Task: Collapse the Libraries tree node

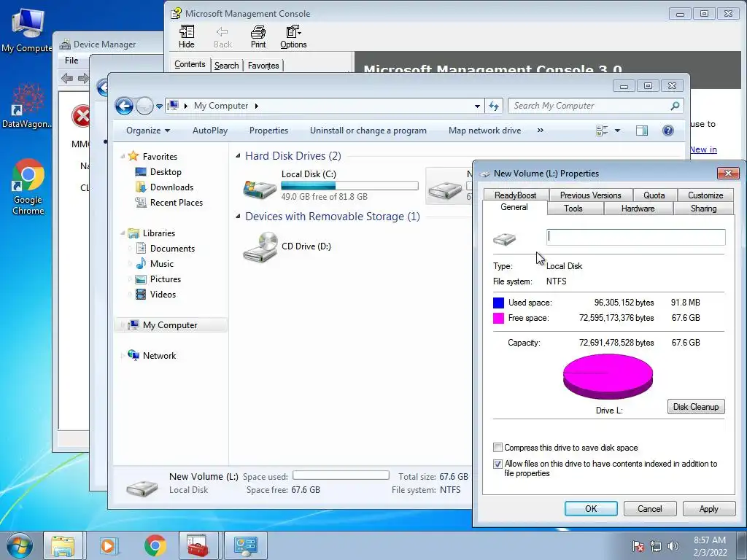Action: point(123,233)
